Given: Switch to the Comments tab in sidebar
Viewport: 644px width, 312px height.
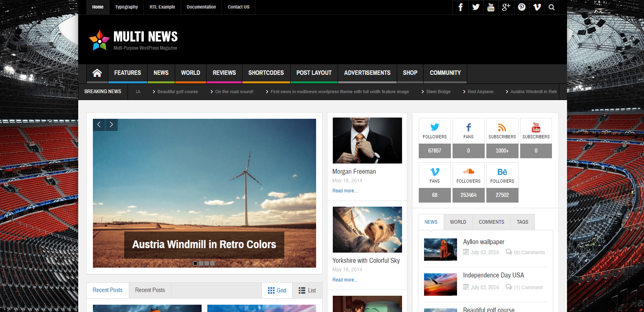Looking at the screenshot, I should (x=491, y=222).
